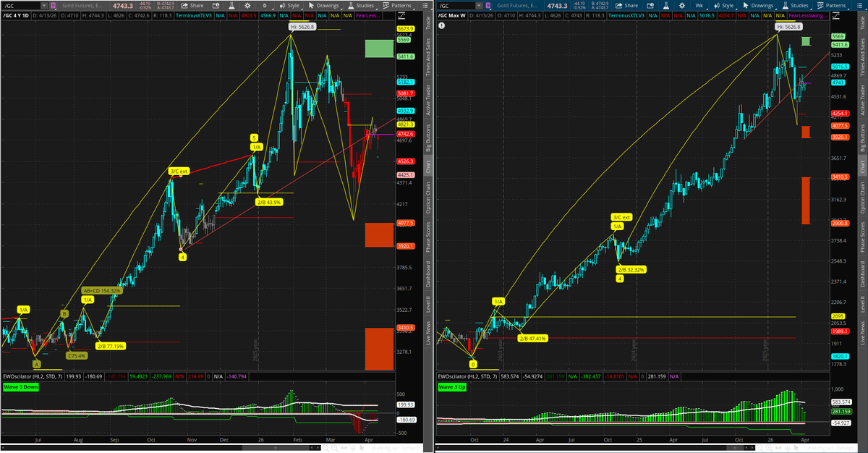
Task: Open the Trade side tab of left chart
Action: pos(427,22)
